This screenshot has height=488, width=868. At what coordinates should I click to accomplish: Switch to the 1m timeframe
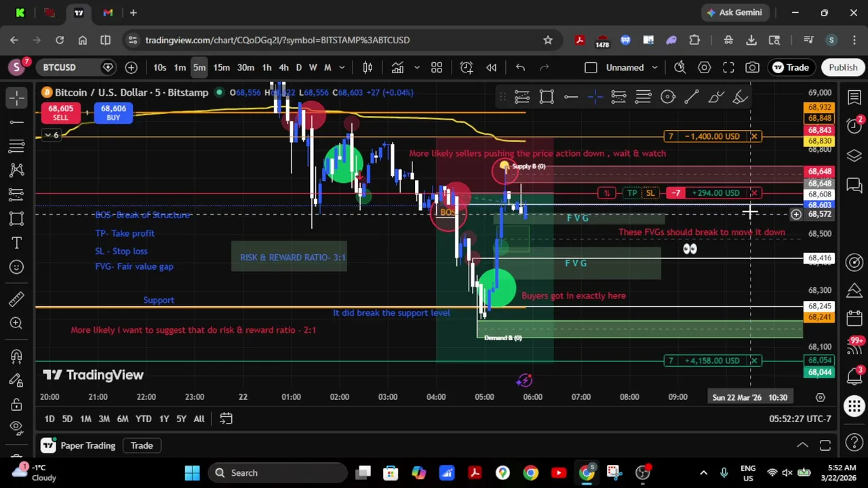click(x=180, y=67)
